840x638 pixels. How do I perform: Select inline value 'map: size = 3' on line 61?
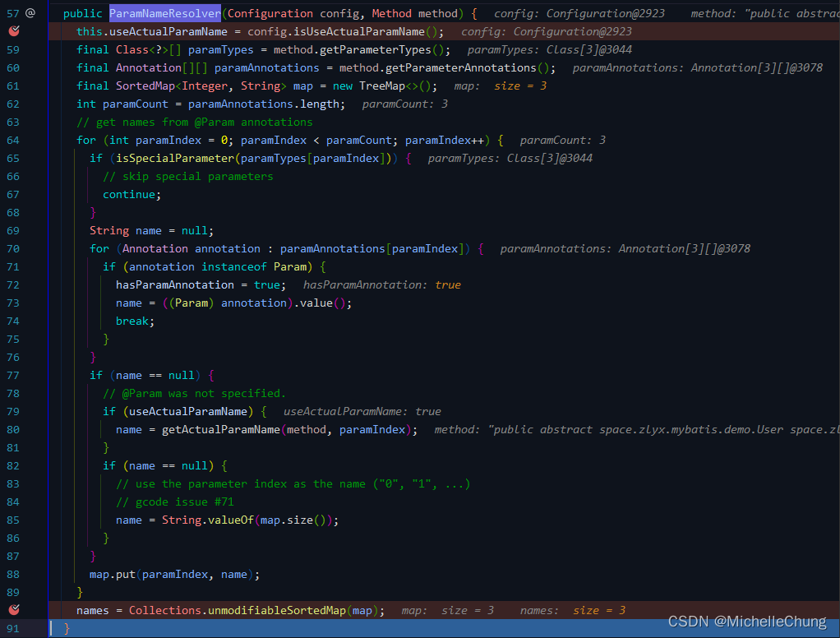pos(501,86)
